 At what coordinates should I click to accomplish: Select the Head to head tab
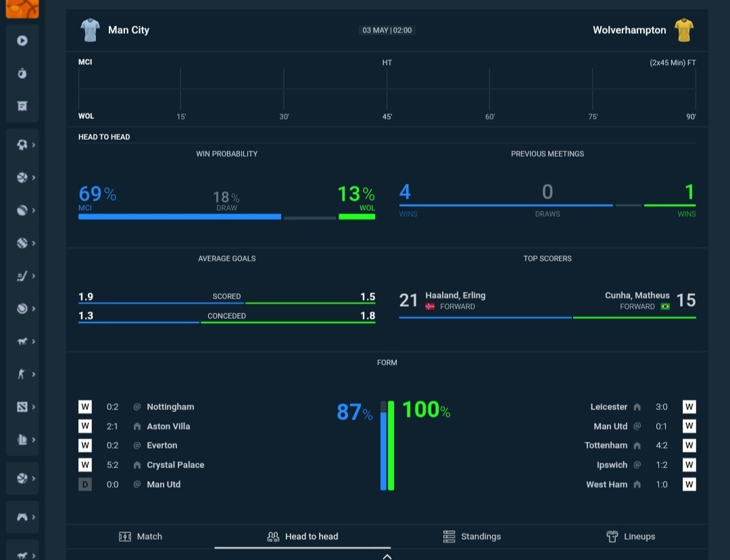pyautogui.click(x=303, y=536)
